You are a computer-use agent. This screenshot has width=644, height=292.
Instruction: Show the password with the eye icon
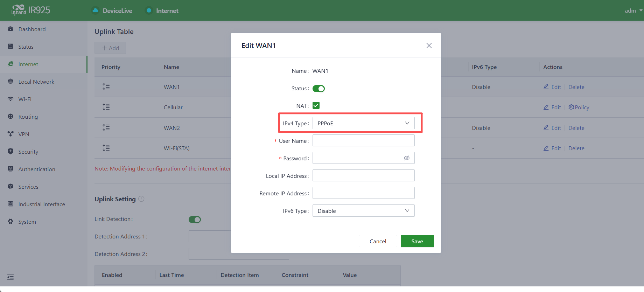(x=407, y=158)
